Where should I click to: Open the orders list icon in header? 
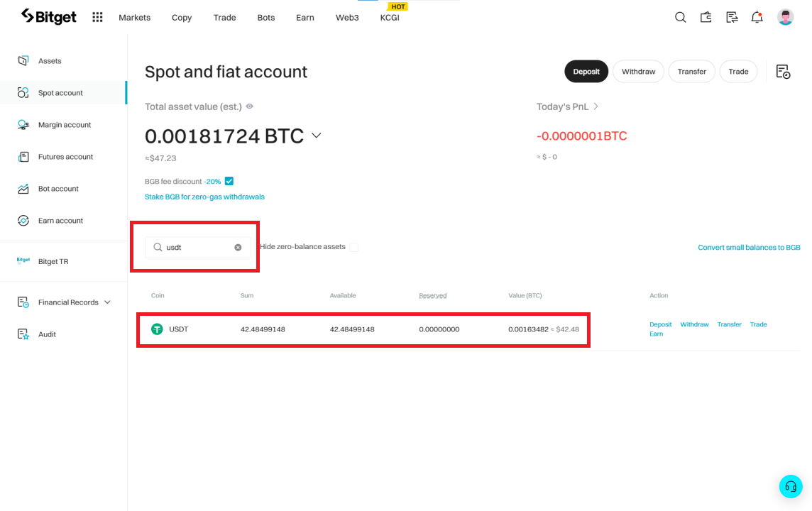point(732,17)
